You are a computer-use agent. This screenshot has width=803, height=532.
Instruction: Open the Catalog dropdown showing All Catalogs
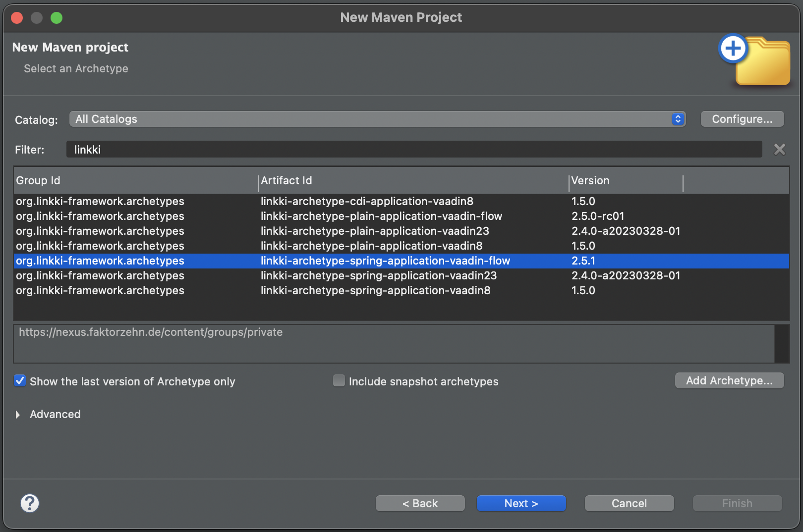click(x=377, y=119)
